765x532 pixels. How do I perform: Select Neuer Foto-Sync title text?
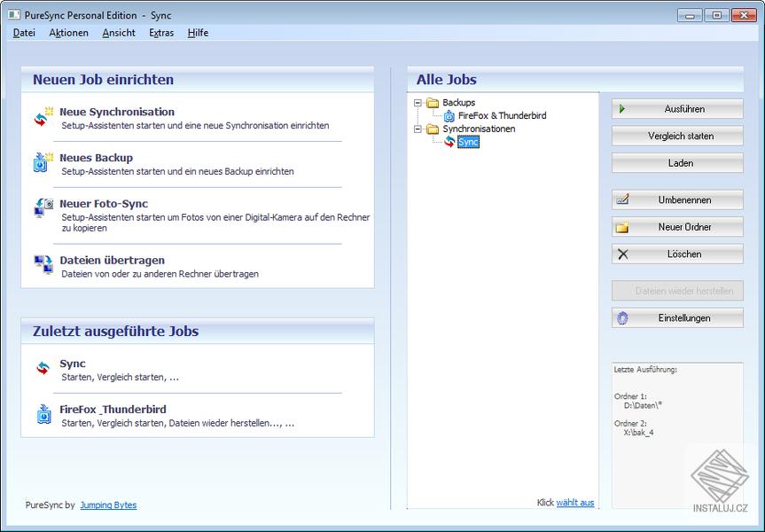(x=104, y=204)
